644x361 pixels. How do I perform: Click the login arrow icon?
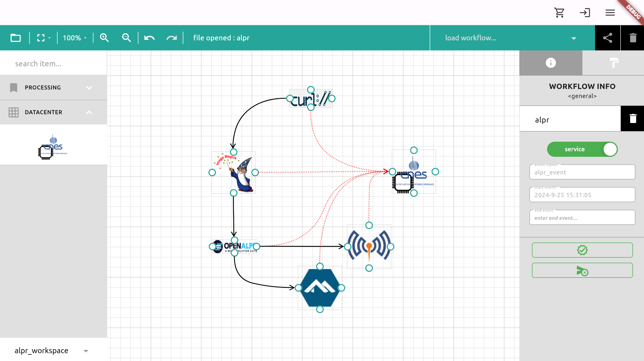click(585, 13)
